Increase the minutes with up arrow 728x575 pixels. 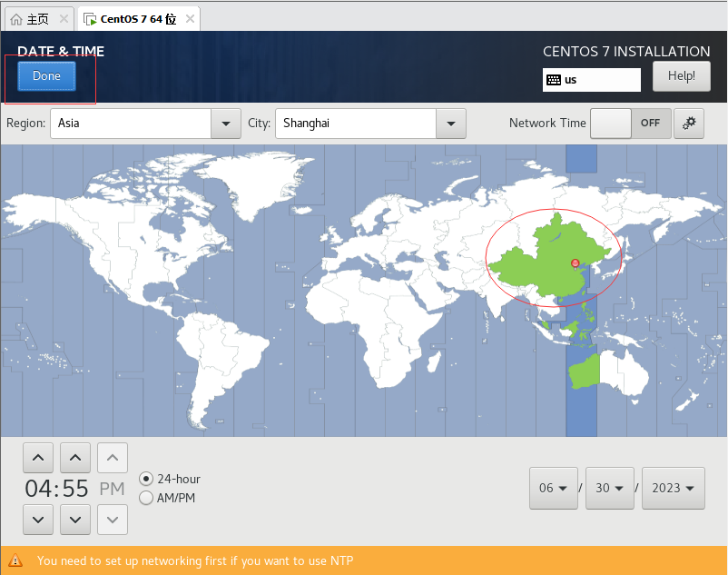point(75,458)
